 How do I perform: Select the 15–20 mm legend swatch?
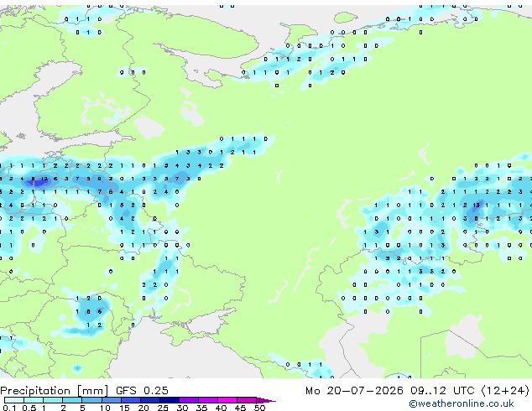coord(131,400)
